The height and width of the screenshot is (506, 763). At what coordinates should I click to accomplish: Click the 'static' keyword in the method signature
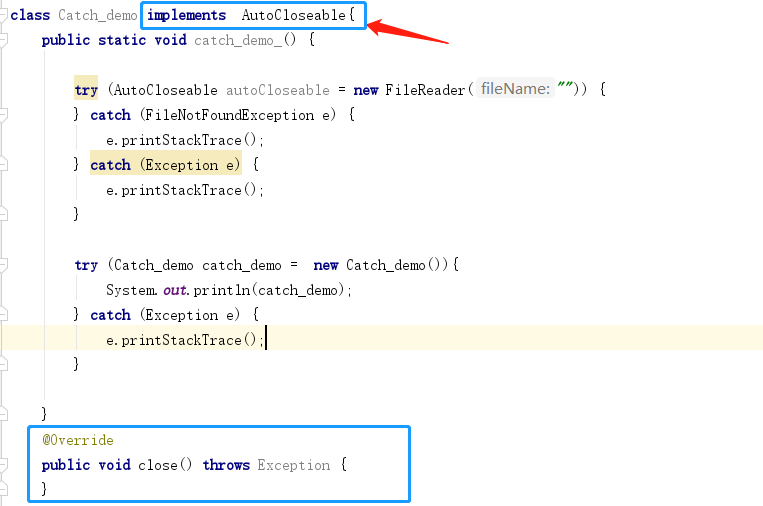pos(122,40)
